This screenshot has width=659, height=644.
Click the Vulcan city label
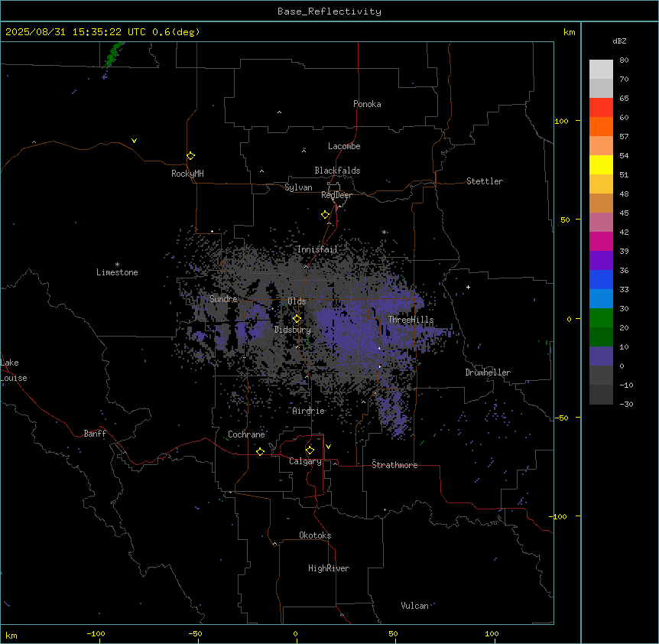click(414, 606)
